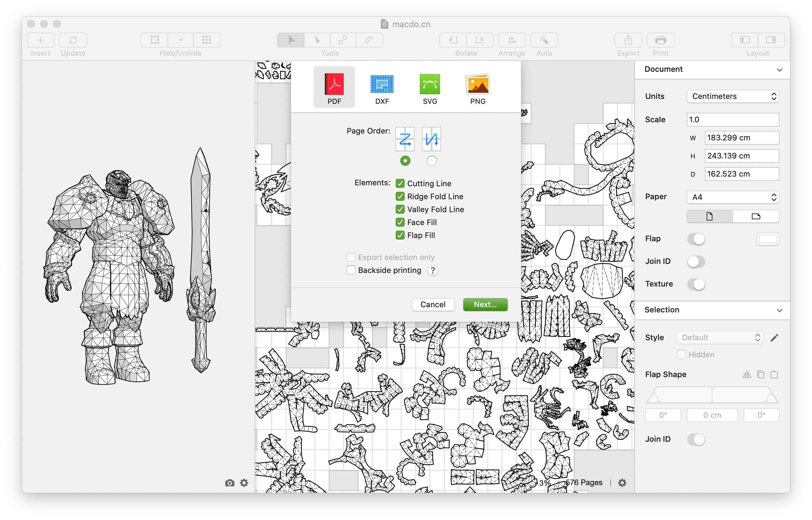This screenshot has width=812, height=520.
Task: Uncheck the Cutting Line checkbox
Action: (400, 183)
